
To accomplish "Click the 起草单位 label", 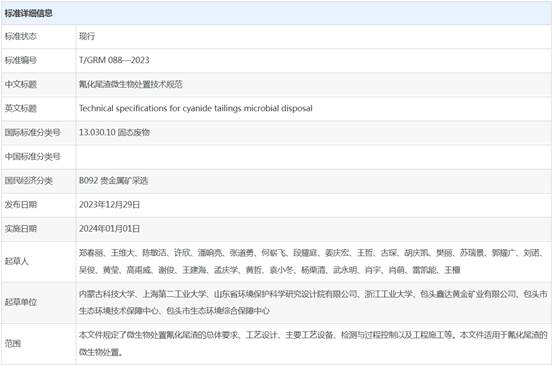I will click(x=21, y=302).
